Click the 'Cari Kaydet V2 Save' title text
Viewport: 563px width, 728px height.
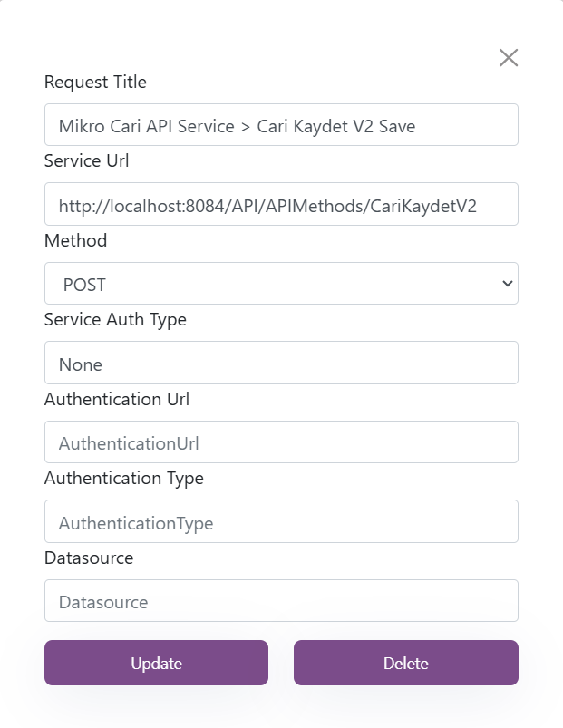point(336,126)
